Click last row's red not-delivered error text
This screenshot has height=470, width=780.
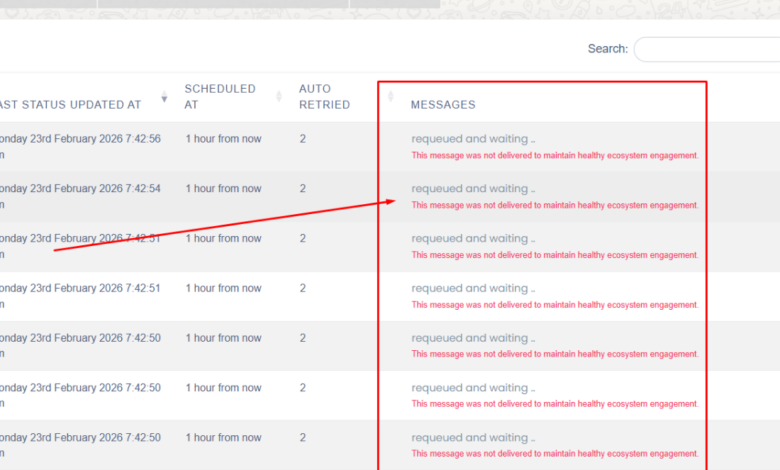554,454
